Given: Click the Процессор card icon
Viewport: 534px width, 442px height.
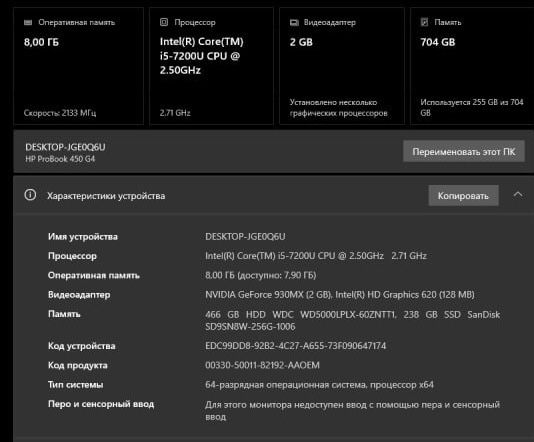Looking at the screenshot, I should [x=164, y=22].
